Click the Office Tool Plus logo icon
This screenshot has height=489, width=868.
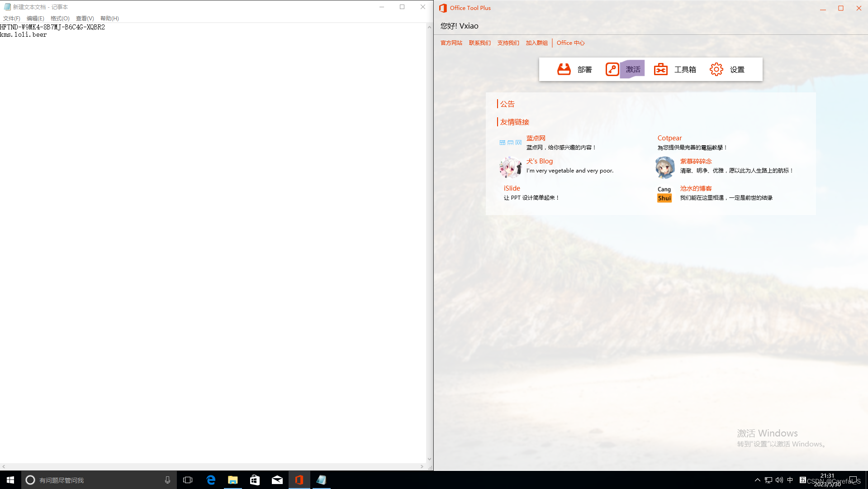tap(443, 8)
